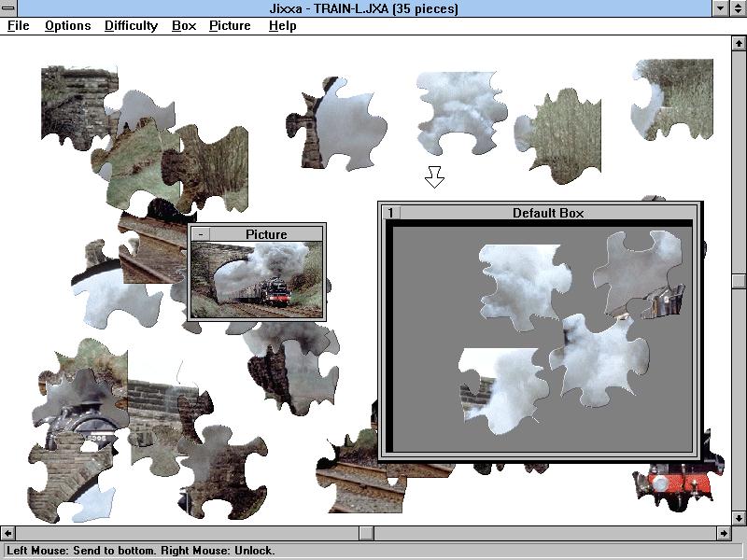Open the File menu

point(18,26)
